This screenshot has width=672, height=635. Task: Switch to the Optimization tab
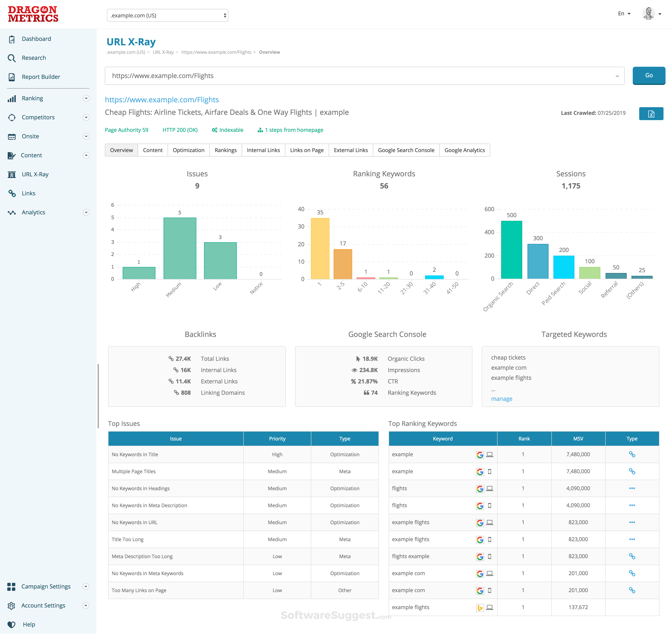pos(188,150)
